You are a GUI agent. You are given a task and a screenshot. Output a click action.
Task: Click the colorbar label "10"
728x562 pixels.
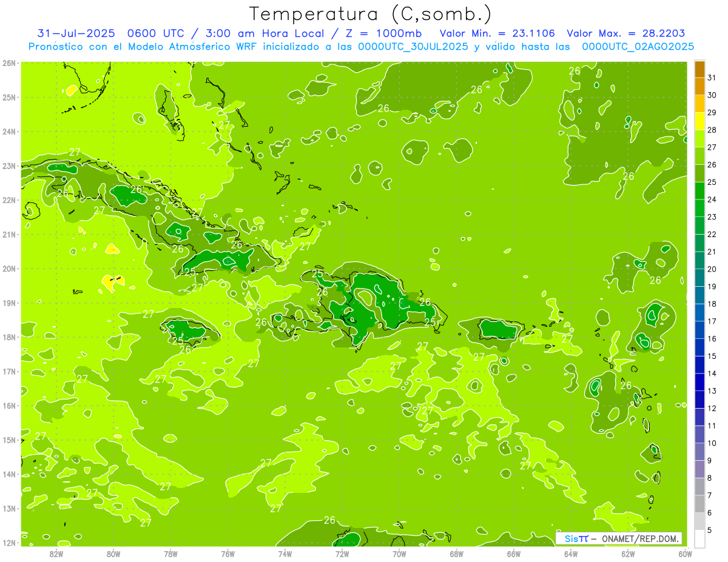pyautogui.click(x=712, y=443)
